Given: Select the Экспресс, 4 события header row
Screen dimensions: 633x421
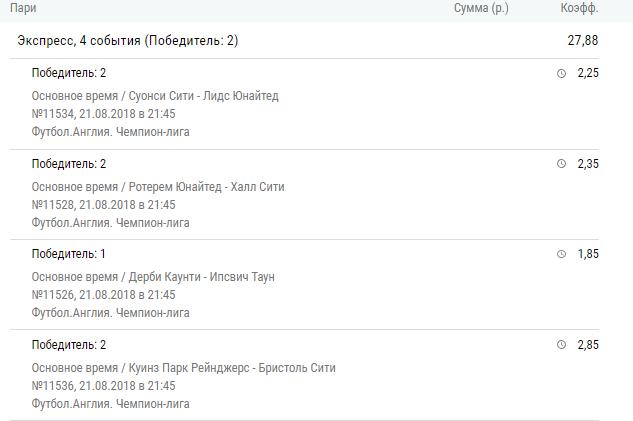Looking at the screenshot, I should (304, 40).
